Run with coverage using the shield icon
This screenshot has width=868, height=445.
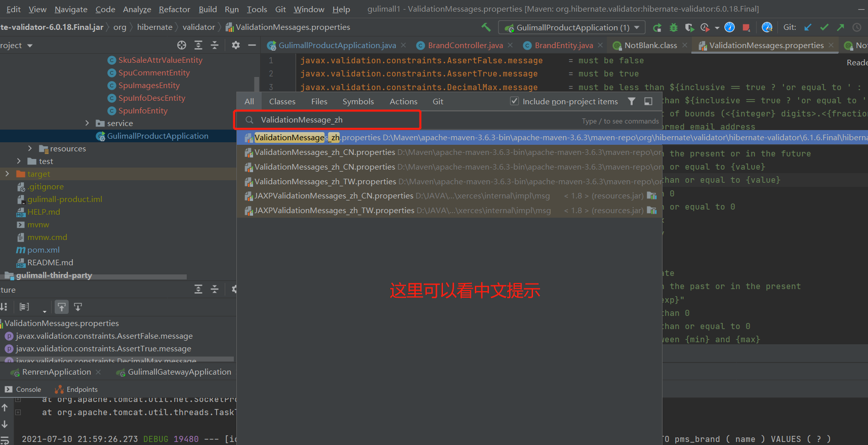point(689,27)
